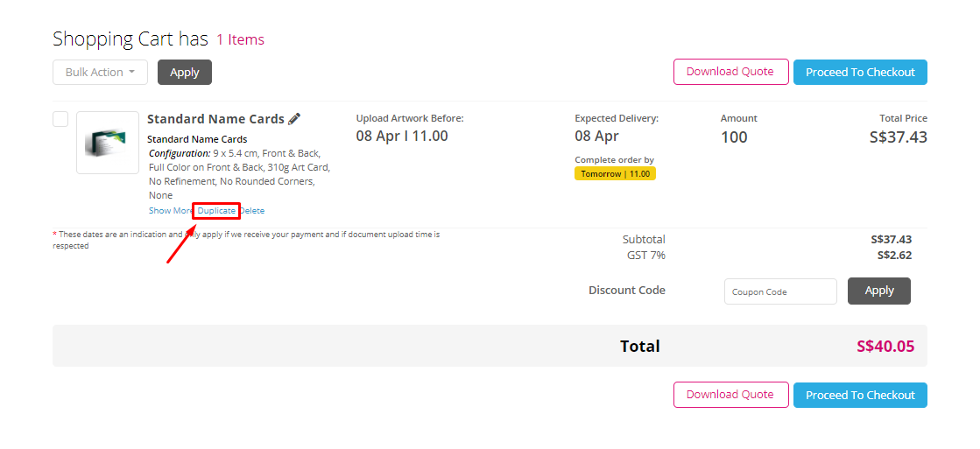Image resolution: width=980 pixels, height=449 pixels.
Task: Click the yellow Tomorrow | 11.00 badge
Action: click(615, 173)
